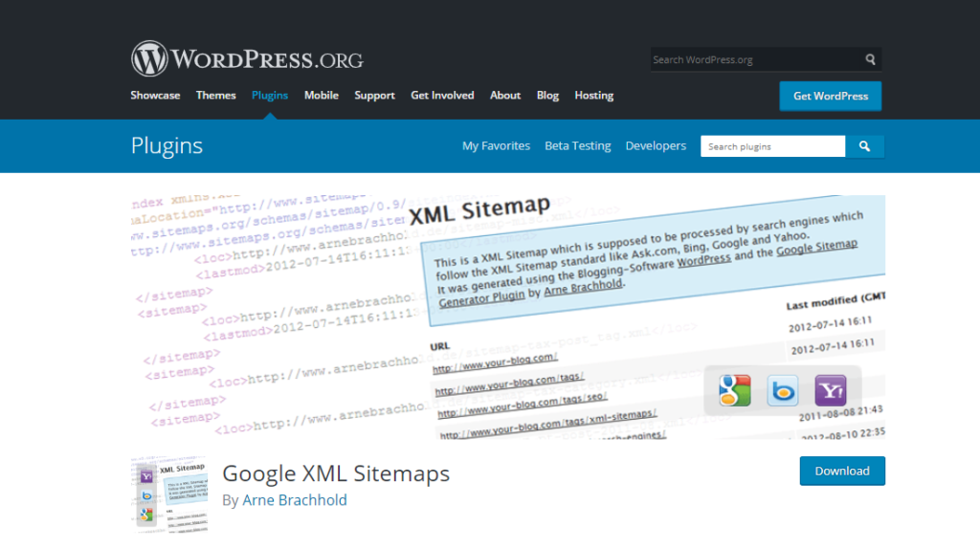Click the Yahoo icon in the banner

tap(830, 390)
